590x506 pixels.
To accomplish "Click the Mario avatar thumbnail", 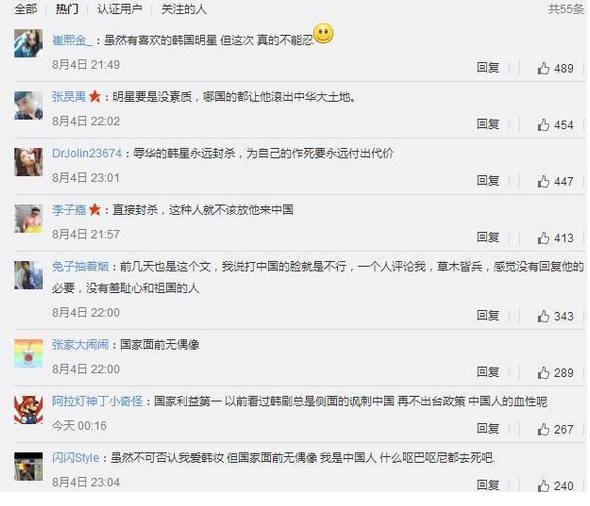I will 29,410.
